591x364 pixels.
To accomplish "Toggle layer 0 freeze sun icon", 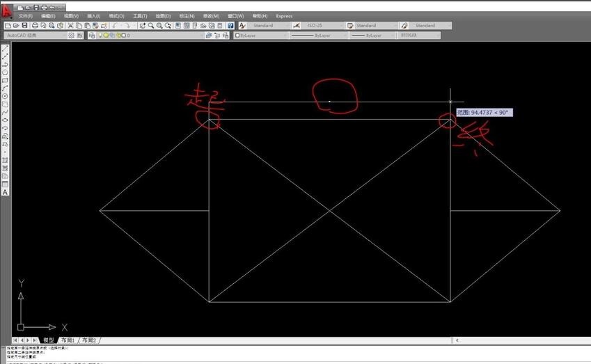I will pos(106,35).
